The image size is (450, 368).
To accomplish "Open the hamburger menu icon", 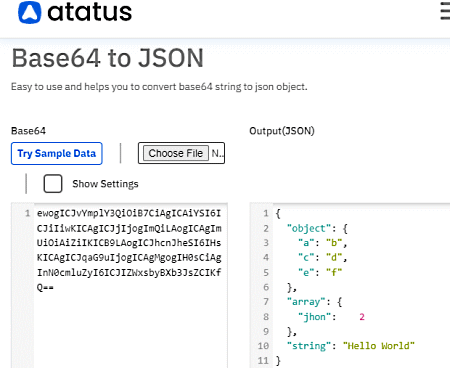I will pos(445,11).
